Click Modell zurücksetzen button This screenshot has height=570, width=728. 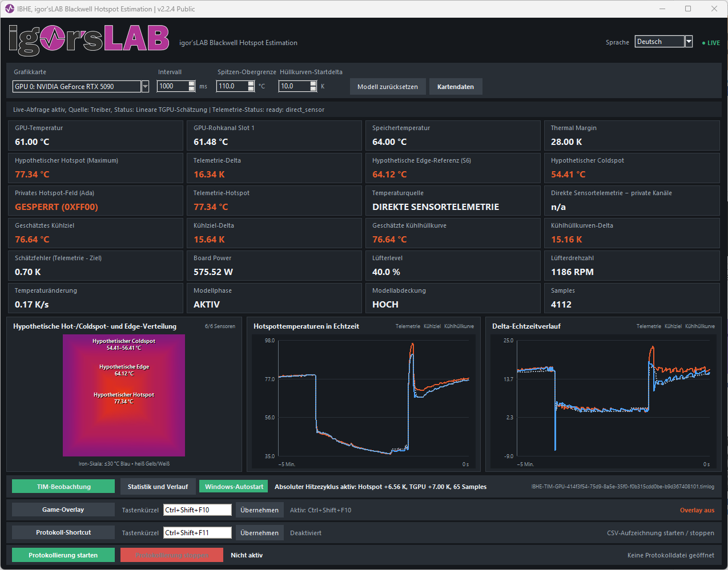pyautogui.click(x=388, y=87)
